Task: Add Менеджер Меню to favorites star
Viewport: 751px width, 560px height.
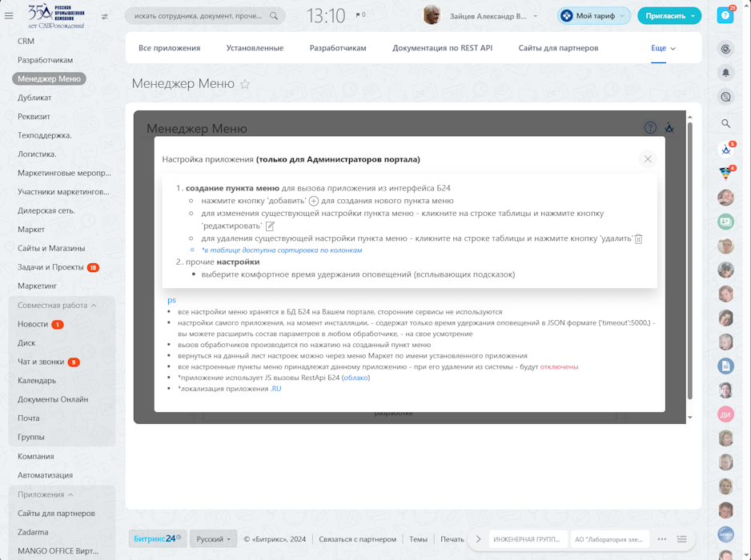Action: coord(245,84)
